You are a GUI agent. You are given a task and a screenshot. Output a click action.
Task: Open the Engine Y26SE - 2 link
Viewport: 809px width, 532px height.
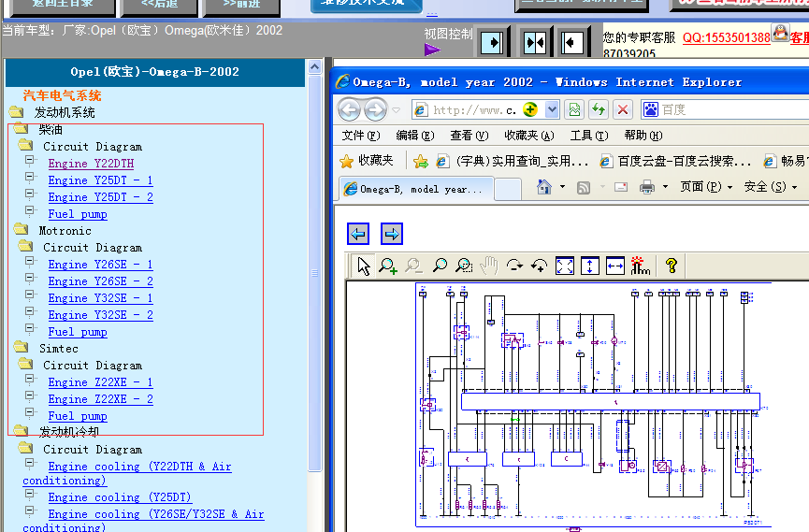tap(101, 281)
